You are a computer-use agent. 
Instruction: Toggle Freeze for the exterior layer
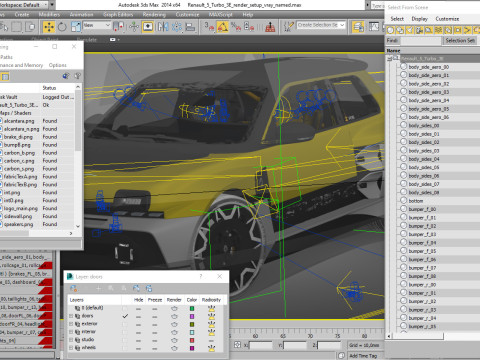(155, 324)
